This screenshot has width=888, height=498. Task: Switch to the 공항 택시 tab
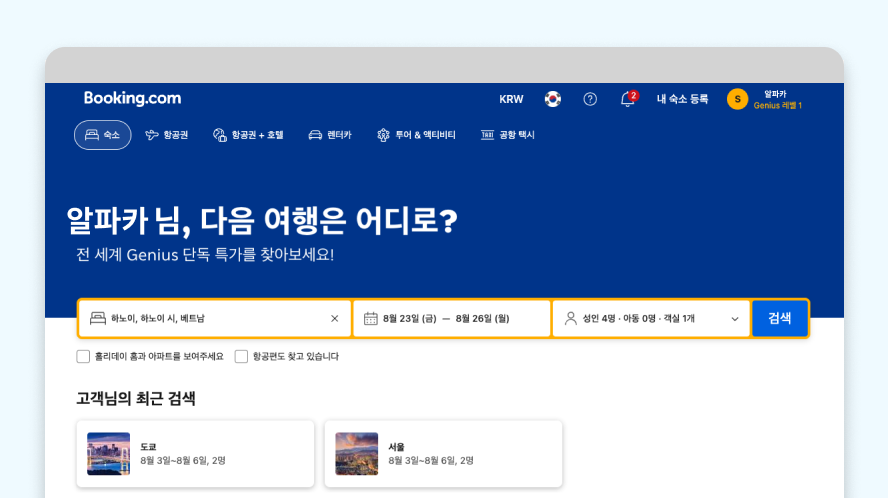click(508, 135)
